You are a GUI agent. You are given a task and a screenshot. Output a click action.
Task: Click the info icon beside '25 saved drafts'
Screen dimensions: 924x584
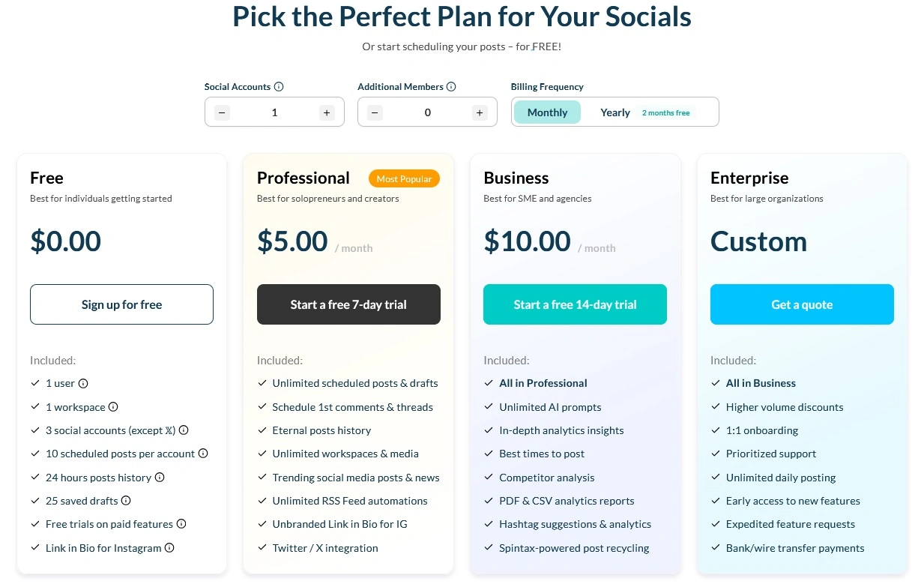point(124,501)
